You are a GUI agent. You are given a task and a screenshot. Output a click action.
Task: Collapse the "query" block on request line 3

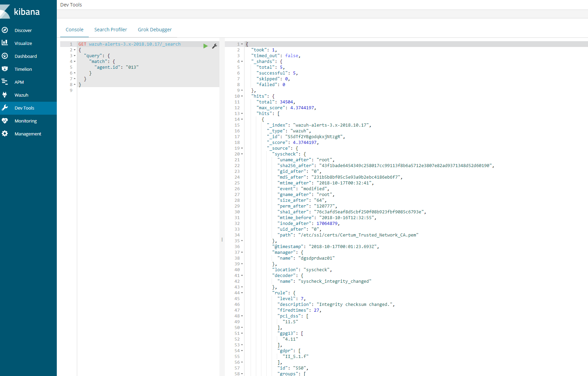[x=75, y=56]
